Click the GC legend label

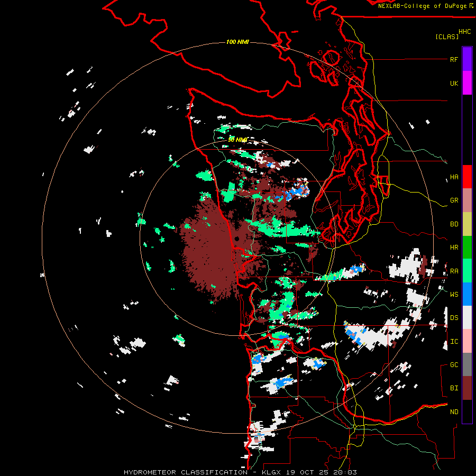[x=454, y=365]
